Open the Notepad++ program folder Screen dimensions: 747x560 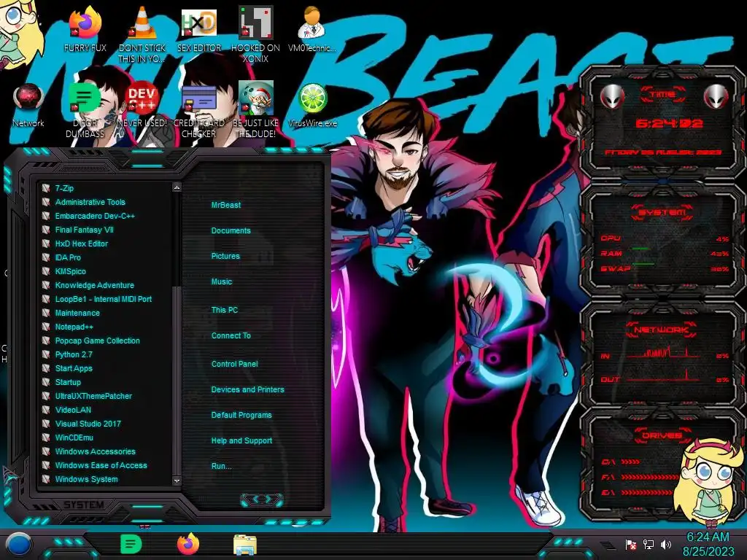click(74, 327)
